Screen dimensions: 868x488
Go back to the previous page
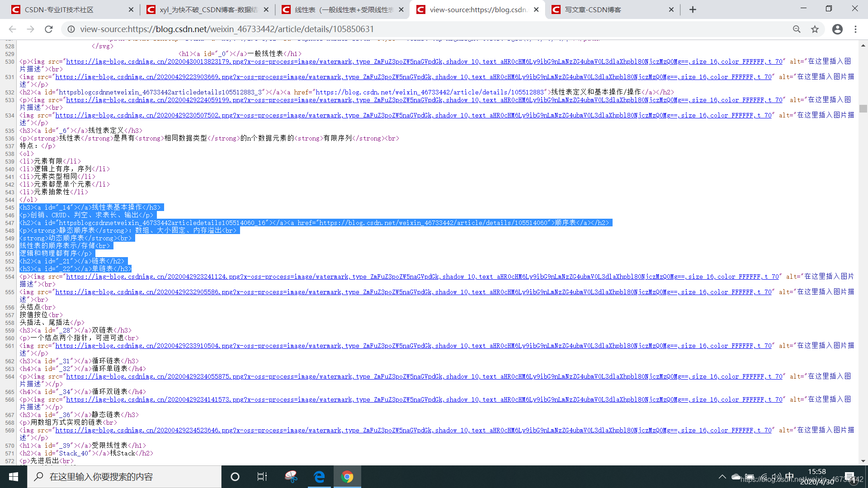12,29
